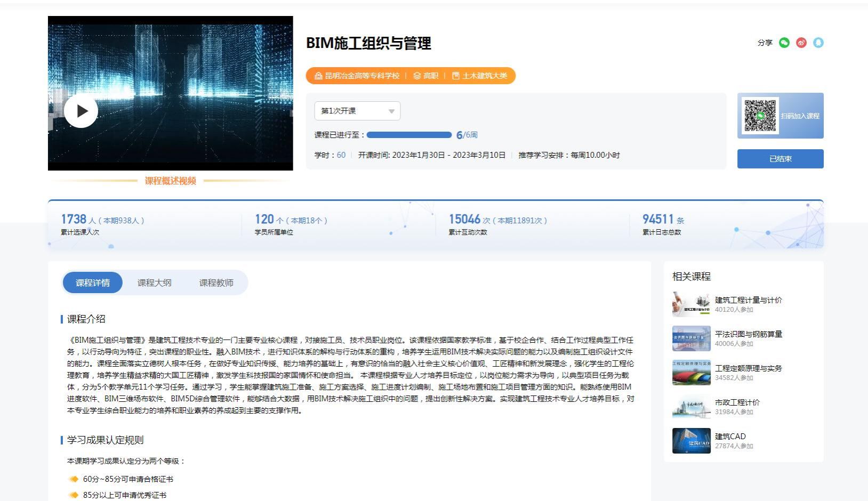Click the 高职 level layers icon
This screenshot has height=501, width=868.
(x=417, y=76)
